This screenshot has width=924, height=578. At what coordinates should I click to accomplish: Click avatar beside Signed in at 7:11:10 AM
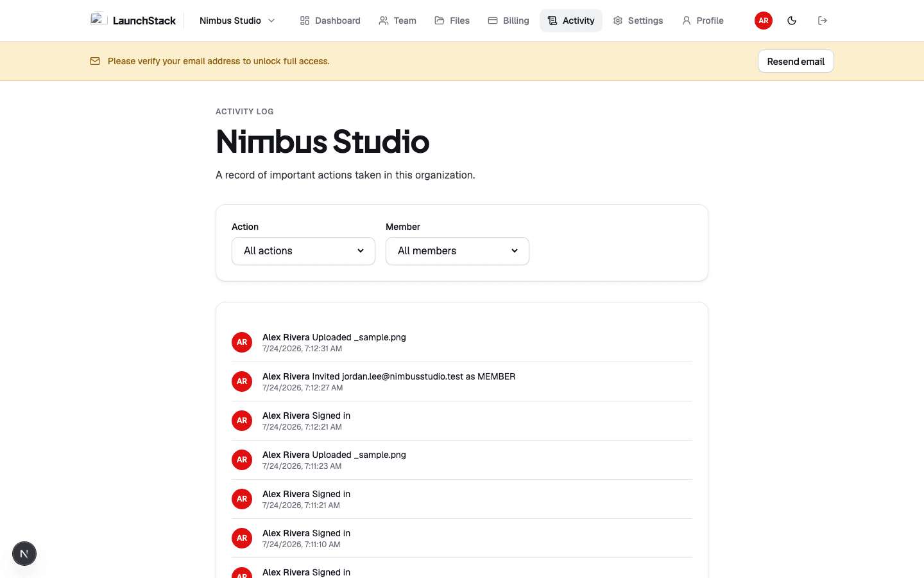tap(242, 538)
